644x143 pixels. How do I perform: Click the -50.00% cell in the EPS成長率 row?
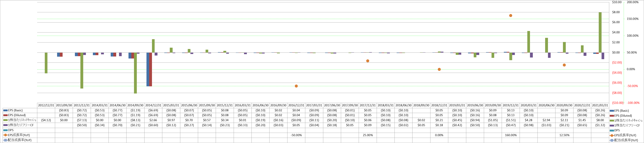pyautogui.click(x=296, y=135)
